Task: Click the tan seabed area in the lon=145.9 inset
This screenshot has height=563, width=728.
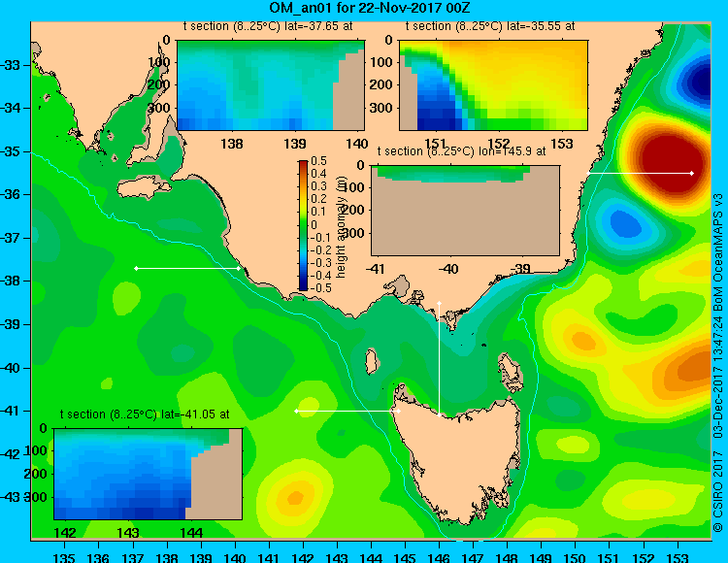Action: (x=465, y=220)
